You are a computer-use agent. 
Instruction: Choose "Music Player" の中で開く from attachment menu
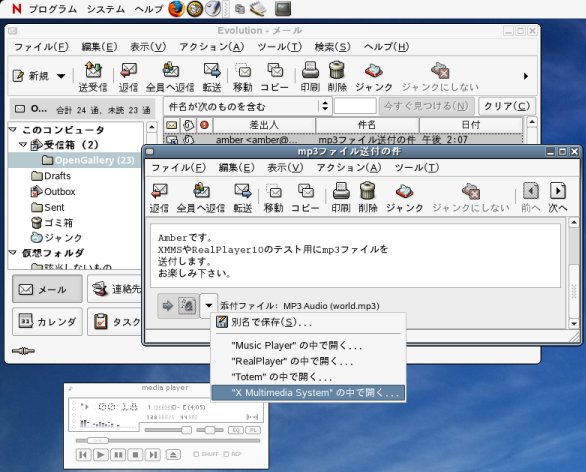click(x=308, y=346)
